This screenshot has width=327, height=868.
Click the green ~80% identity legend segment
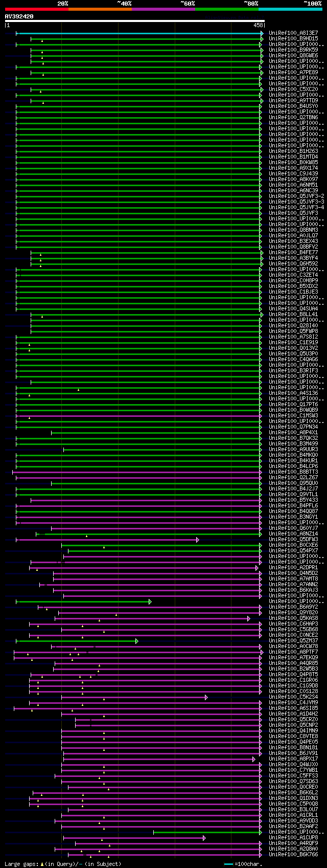pos(226,9)
